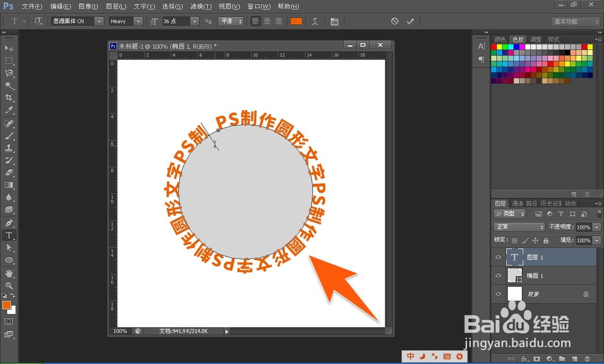Toggle lock image pixels brush icon
Screen dimensions: 604x364
pyautogui.click(x=525, y=240)
